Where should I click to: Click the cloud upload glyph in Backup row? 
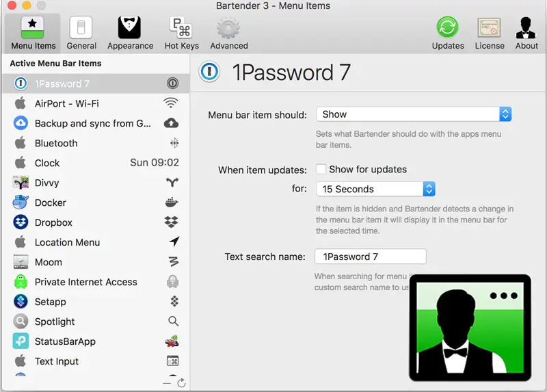(171, 123)
